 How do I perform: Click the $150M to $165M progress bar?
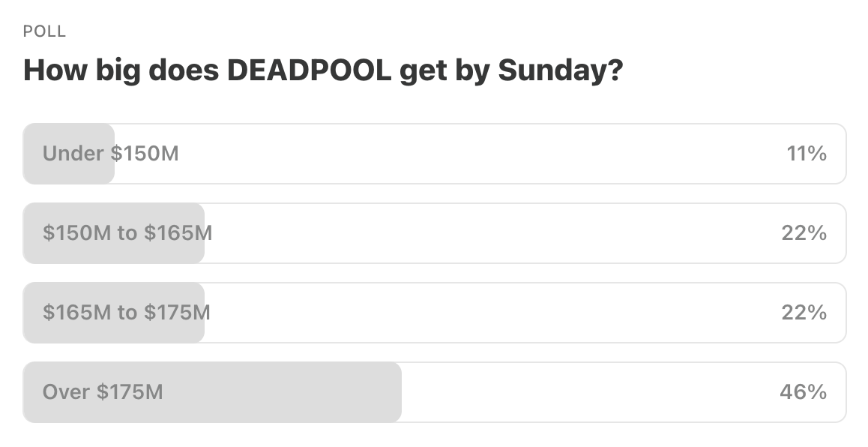coord(112,233)
